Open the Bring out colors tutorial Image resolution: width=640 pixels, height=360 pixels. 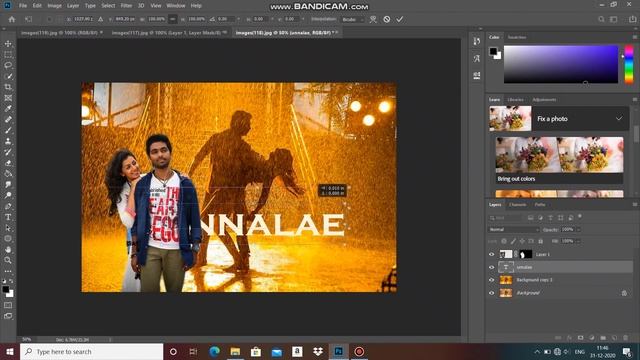[559, 160]
